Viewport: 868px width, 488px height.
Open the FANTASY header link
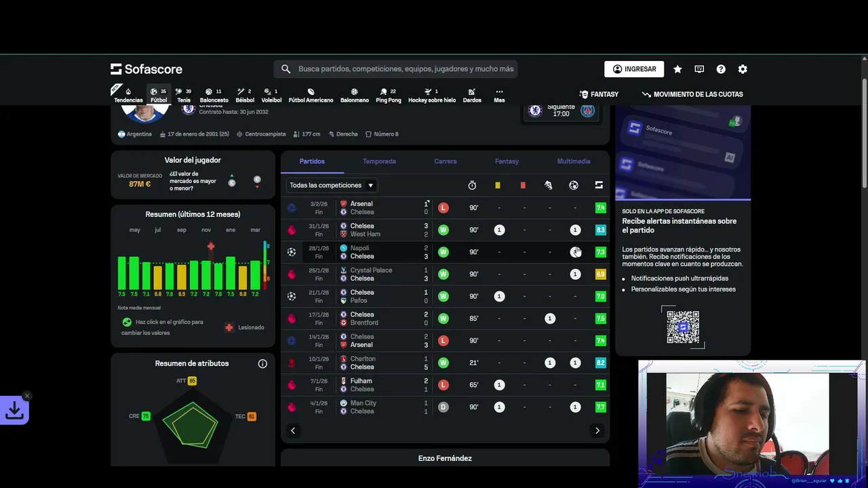coord(599,94)
